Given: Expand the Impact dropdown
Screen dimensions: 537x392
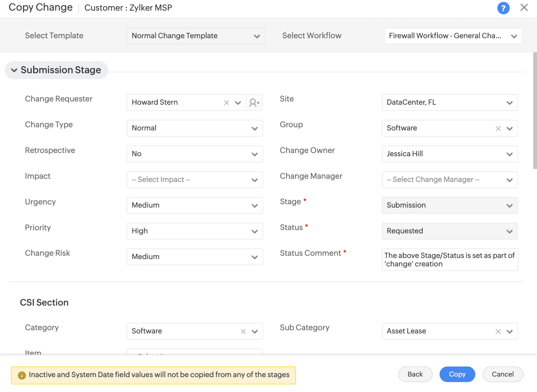Looking at the screenshot, I should 195,180.
